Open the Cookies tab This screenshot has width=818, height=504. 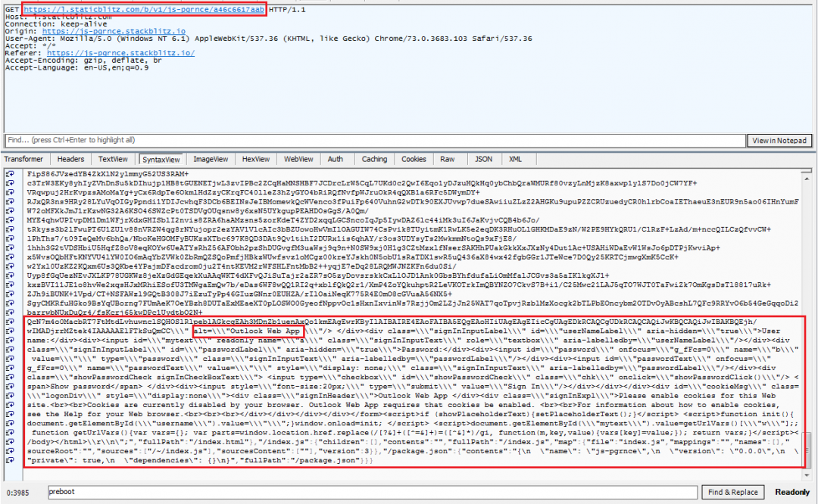pos(414,159)
